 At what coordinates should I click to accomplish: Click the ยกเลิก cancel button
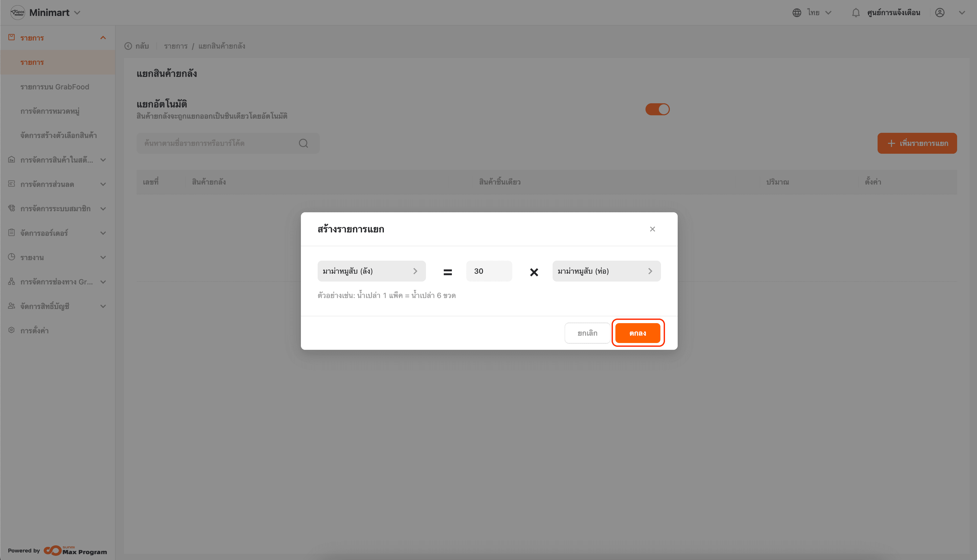587,333
